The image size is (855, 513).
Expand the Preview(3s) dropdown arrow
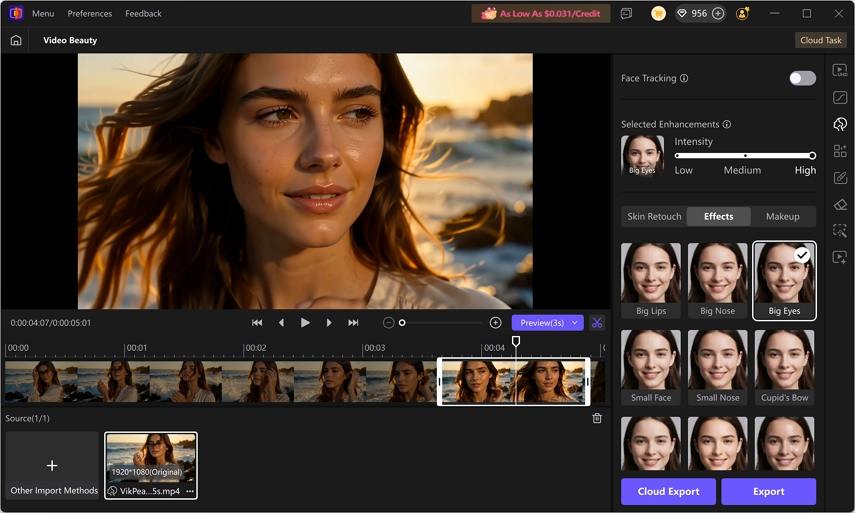pos(575,323)
